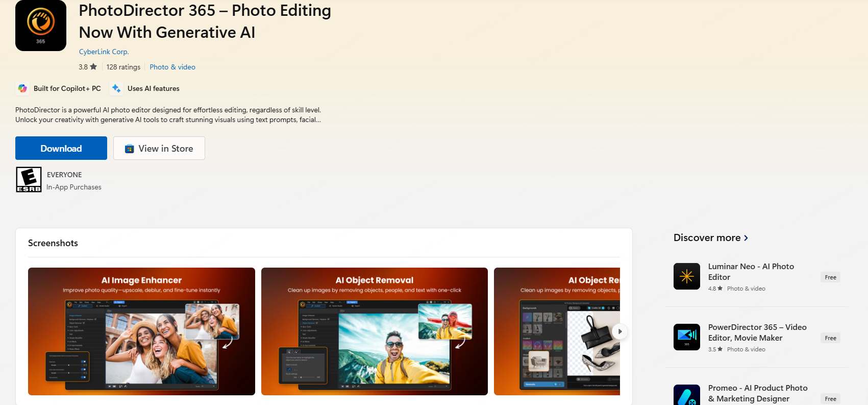Click the 128 ratings count
Viewport: 868px width, 405px height.
click(123, 67)
